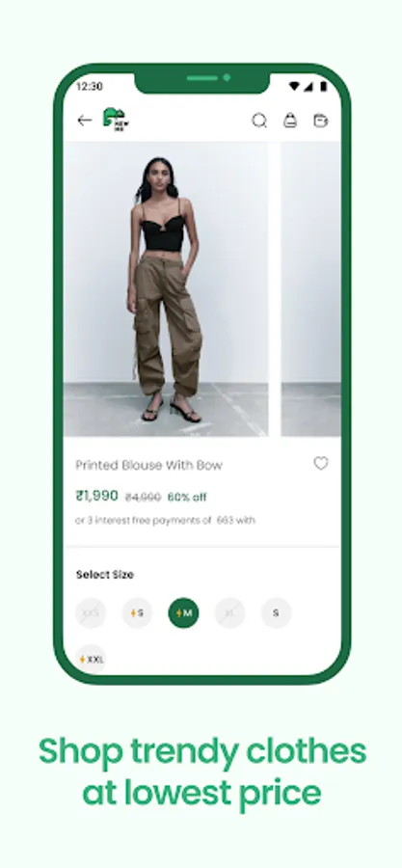
Task: Click the battery status icon
Action: coord(324,87)
